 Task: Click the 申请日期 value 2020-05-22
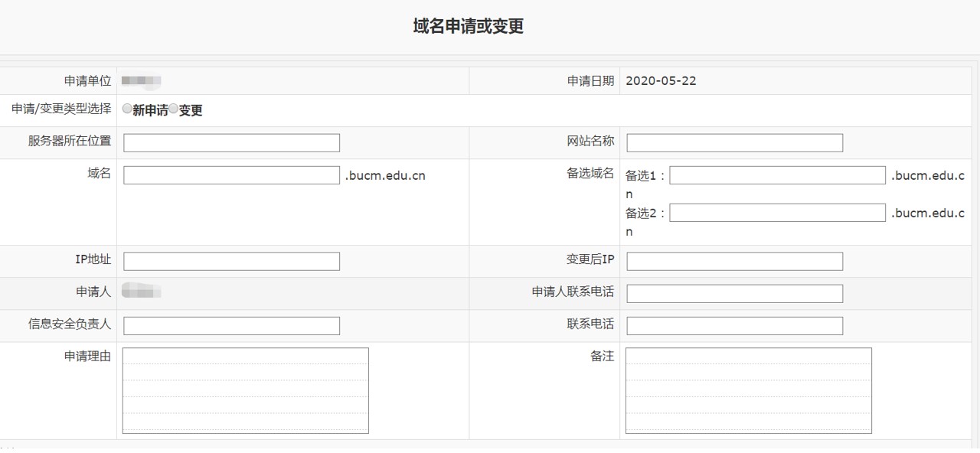[661, 81]
